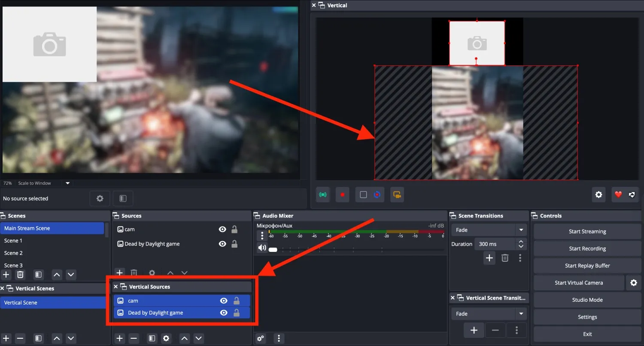Select Main Stream Scene in Scenes list
The image size is (644, 346).
coord(52,228)
